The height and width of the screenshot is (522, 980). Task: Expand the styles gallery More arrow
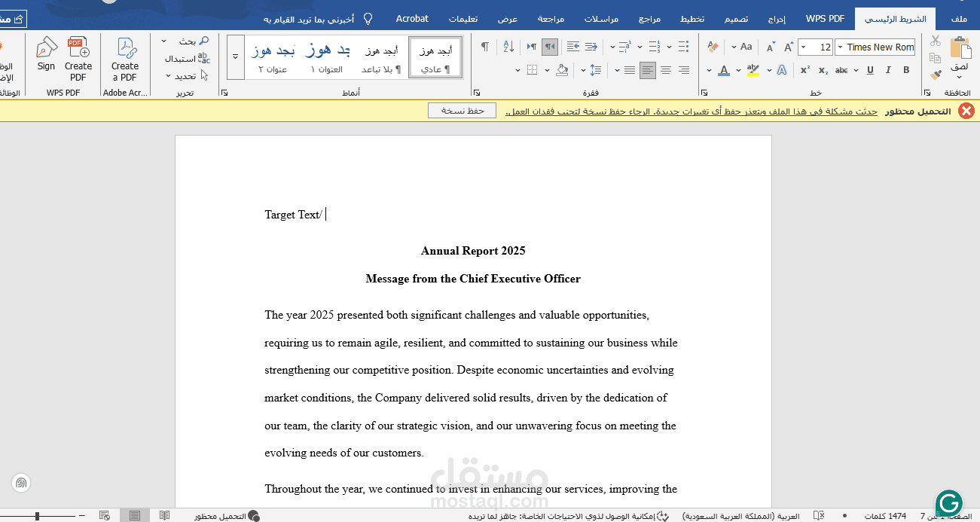236,56
